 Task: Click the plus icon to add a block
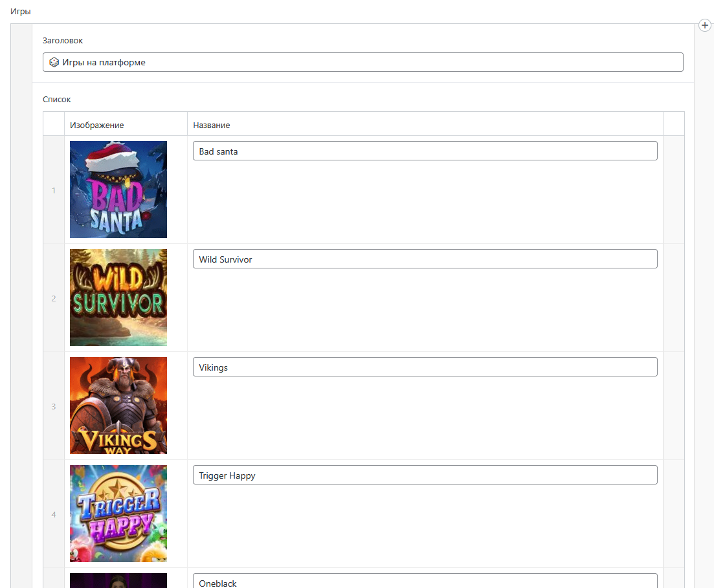click(705, 25)
